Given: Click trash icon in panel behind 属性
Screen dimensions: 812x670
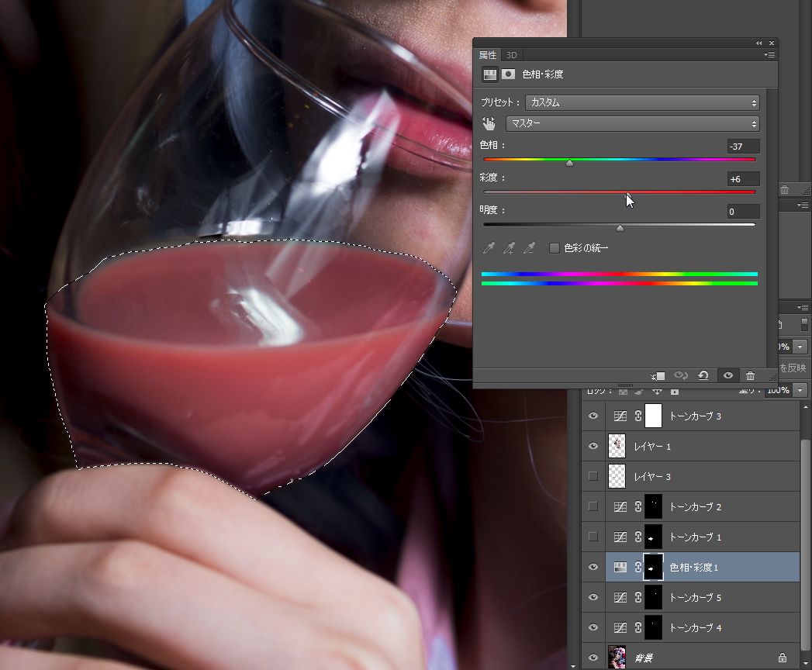Looking at the screenshot, I should pyautogui.click(x=785, y=190).
